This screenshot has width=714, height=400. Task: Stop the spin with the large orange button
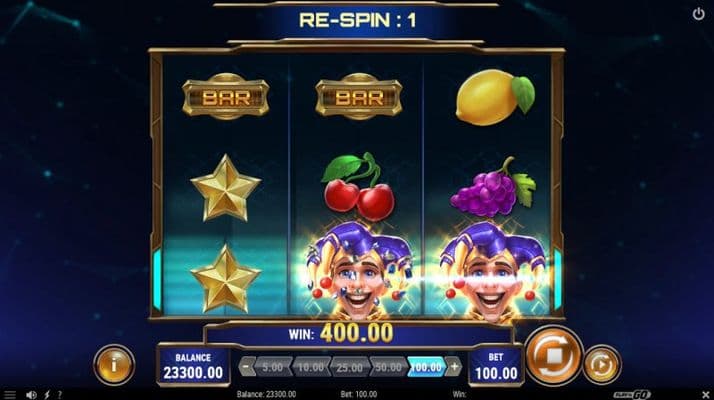coord(554,356)
